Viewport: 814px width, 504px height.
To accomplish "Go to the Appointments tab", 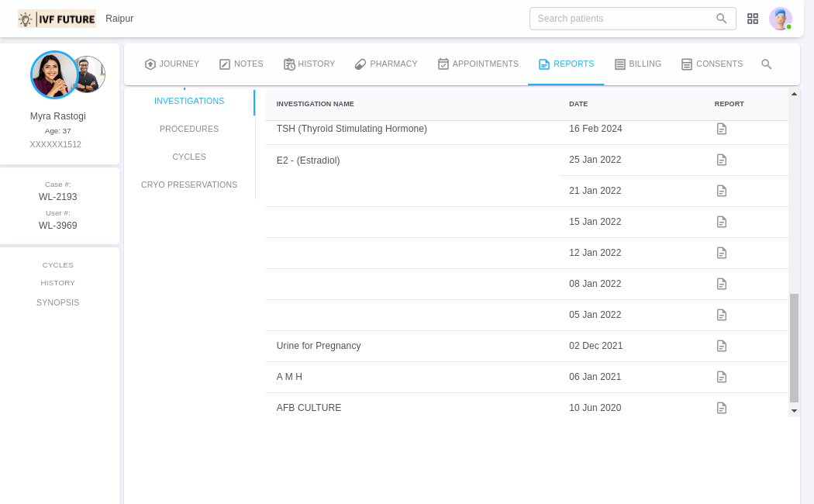I will tap(478, 64).
